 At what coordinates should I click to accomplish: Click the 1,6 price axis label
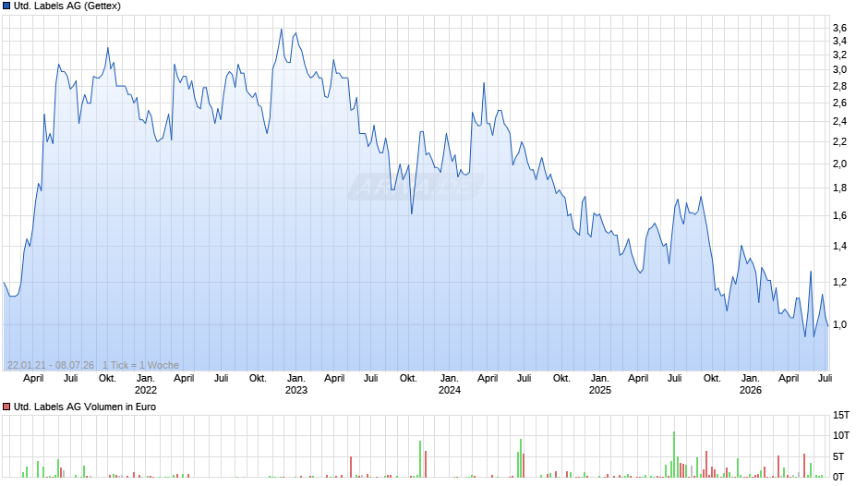click(839, 215)
